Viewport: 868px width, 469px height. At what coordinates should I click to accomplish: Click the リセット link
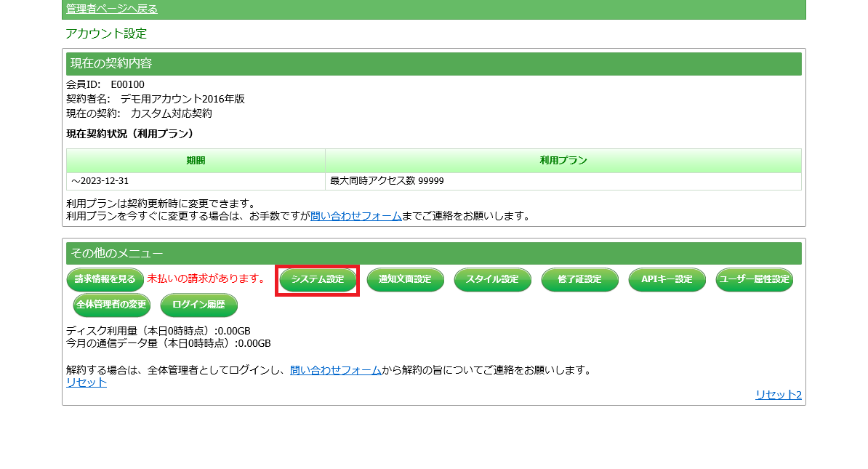[87, 382]
